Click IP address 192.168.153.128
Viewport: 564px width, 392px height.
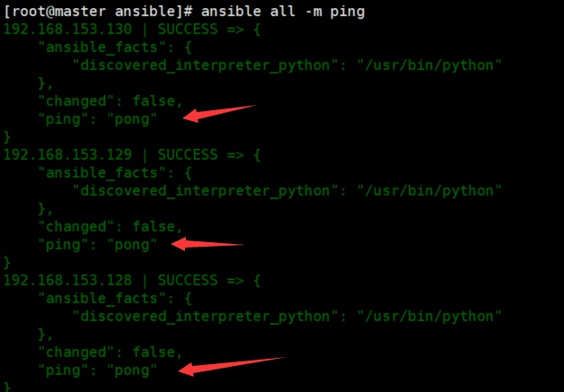click(67, 280)
